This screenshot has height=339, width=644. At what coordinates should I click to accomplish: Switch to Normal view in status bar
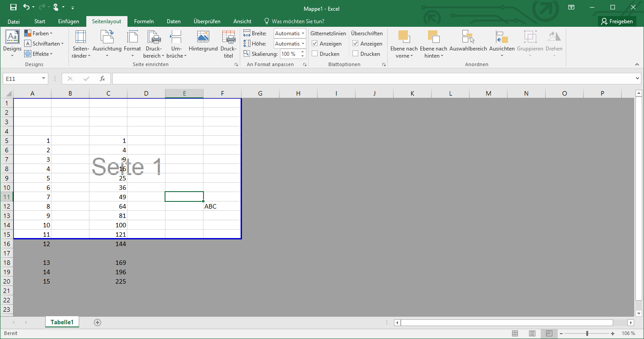click(x=515, y=333)
